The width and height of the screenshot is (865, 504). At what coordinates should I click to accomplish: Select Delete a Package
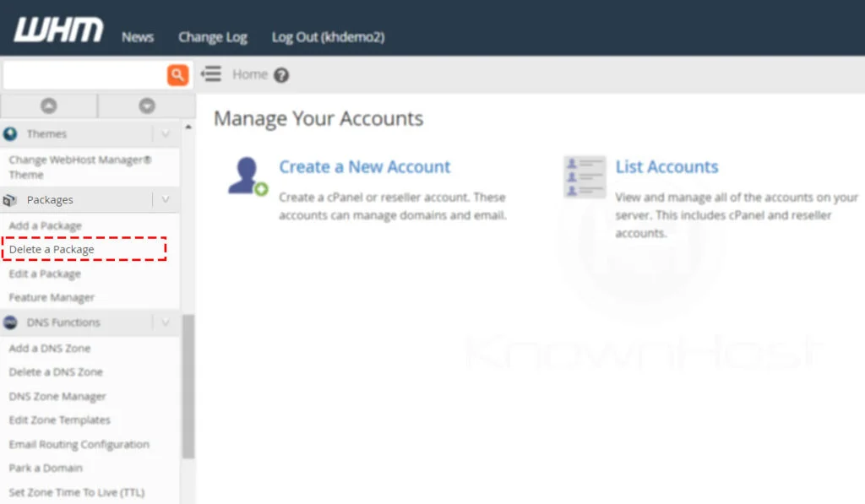coord(52,249)
